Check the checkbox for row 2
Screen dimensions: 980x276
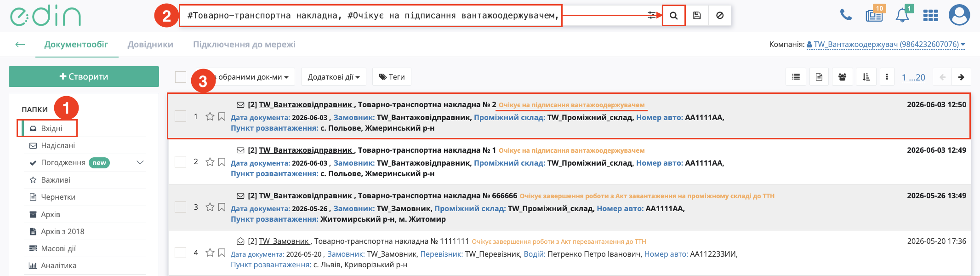point(181,162)
